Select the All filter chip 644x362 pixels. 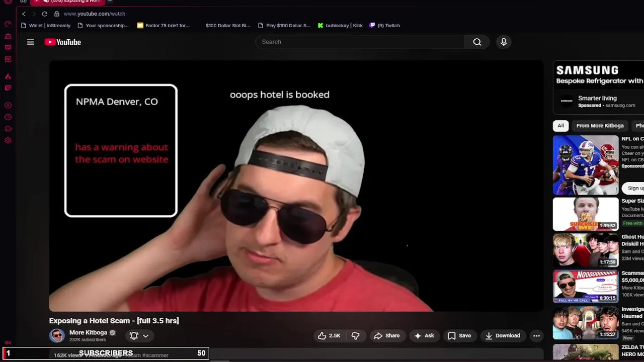(x=560, y=126)
